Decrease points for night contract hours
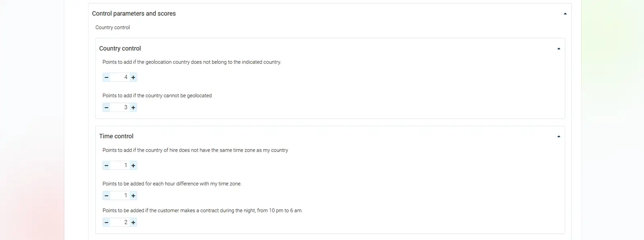 pyautogui.click(x=106, y=222)
